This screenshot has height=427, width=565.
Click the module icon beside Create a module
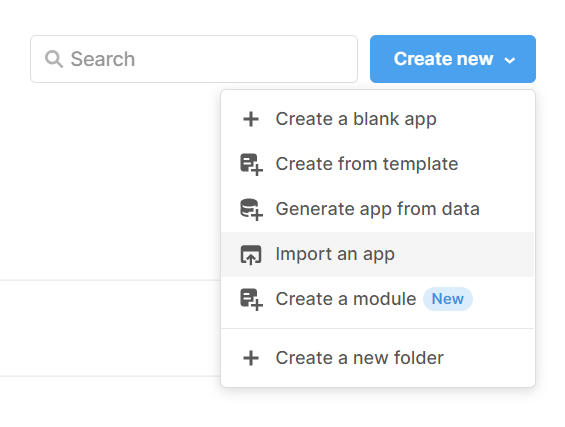(251, 299)
